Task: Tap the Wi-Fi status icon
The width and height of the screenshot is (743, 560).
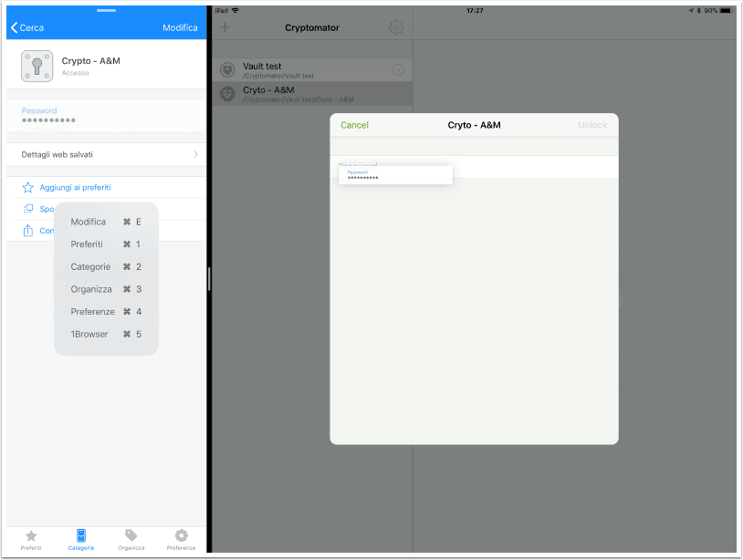Action: [235, 10]
